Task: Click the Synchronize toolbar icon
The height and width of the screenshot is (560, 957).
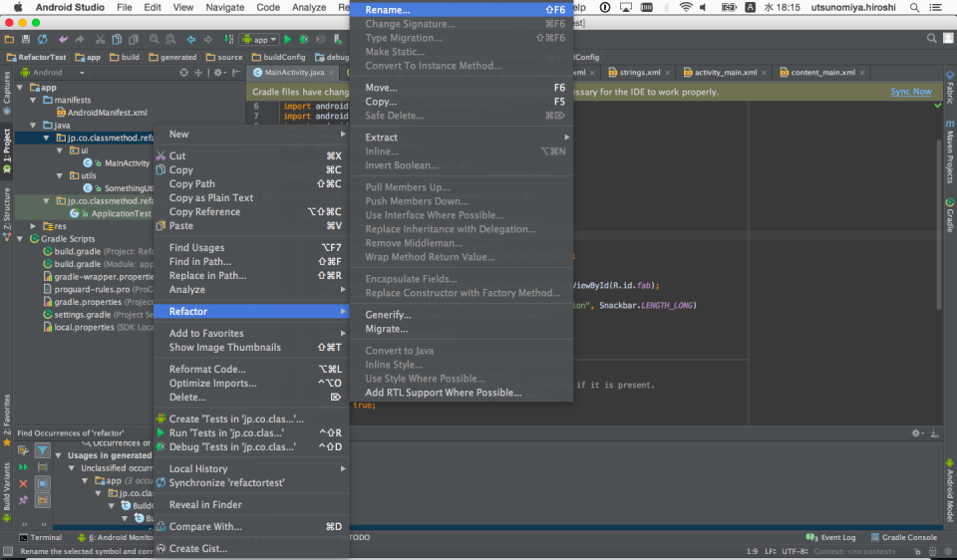Action: [x=42, y=39]
